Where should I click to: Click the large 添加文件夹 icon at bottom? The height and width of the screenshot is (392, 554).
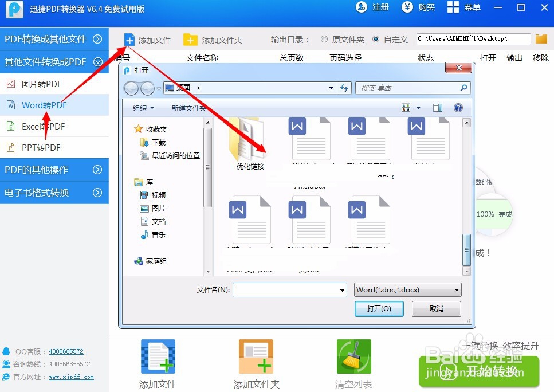pos(256,356)
